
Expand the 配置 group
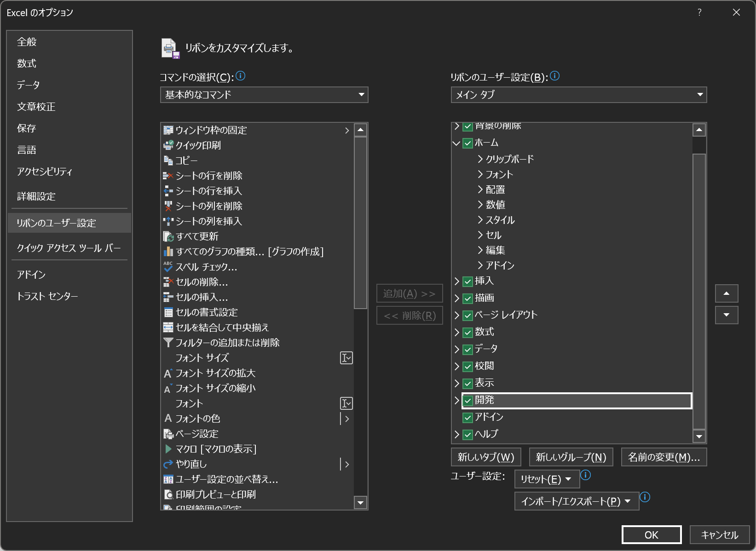tap(480, 189)
